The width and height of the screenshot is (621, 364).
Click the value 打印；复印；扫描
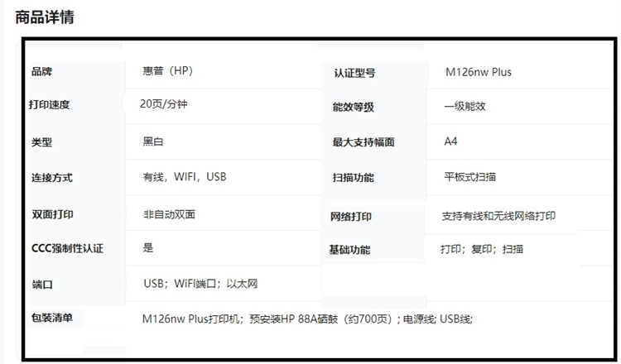(x=482, y=249)
